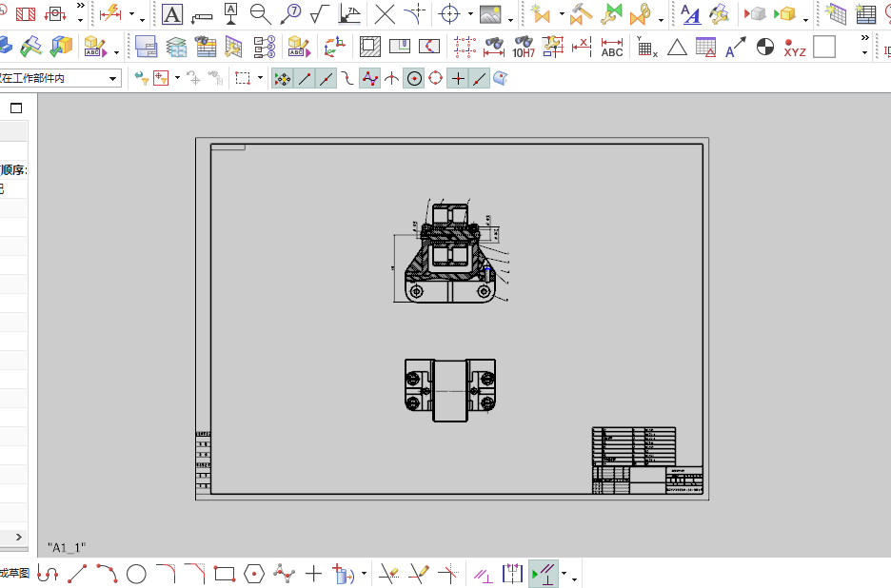Open the Feature Control Frame tool
This screenshot has width=891, height=588.
(202, 15)
